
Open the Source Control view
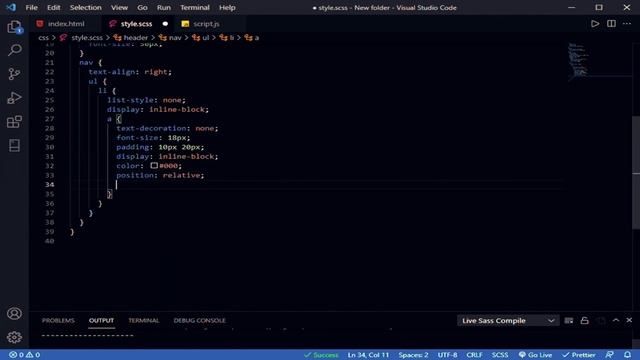point(14,74)
